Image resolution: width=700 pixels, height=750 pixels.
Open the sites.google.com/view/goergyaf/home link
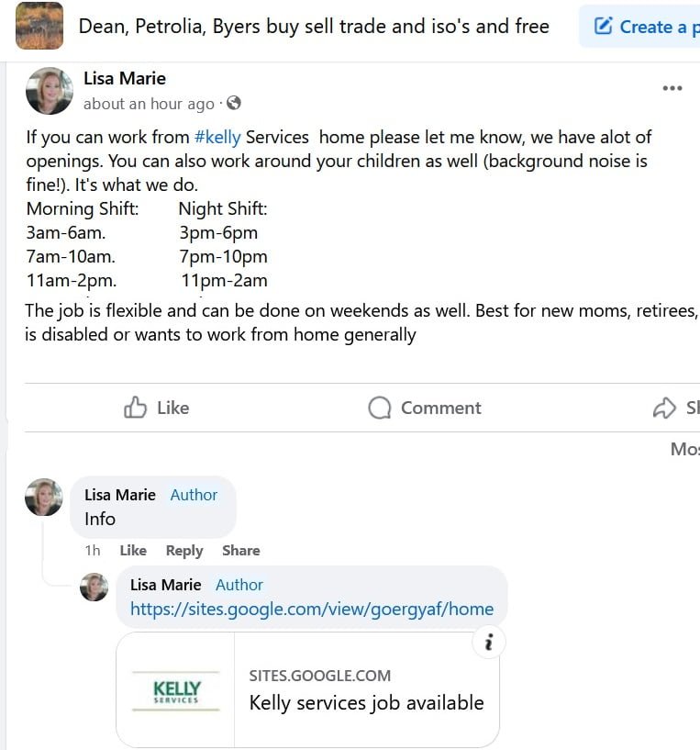point(312,609)
